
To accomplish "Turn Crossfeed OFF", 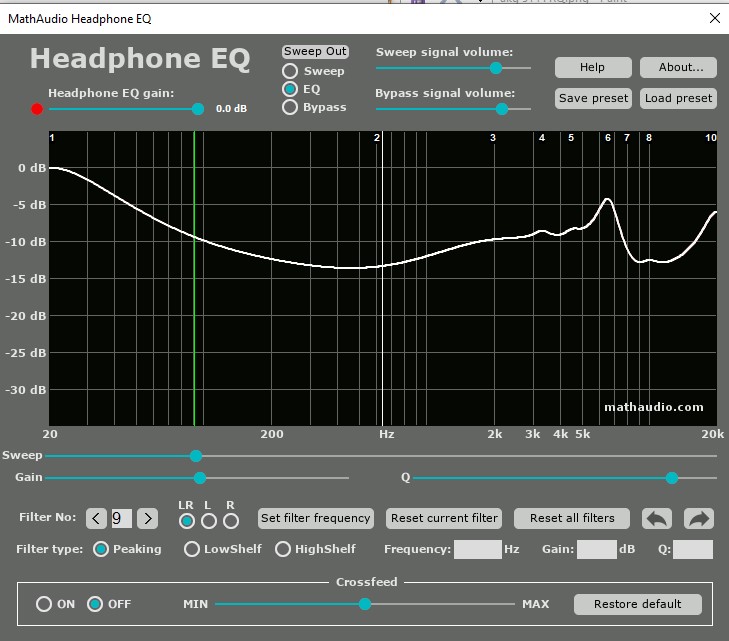I will [x=95, y=604].
